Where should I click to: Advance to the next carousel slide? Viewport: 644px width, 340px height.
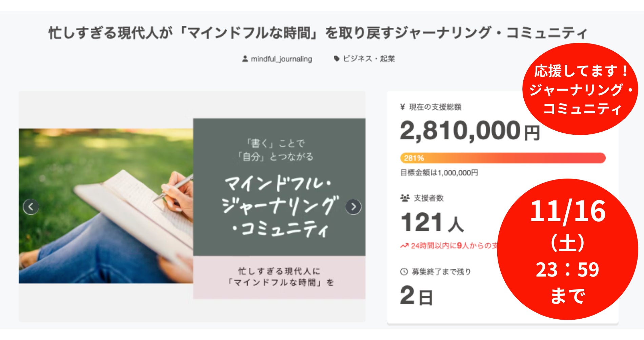coord(353,207)
